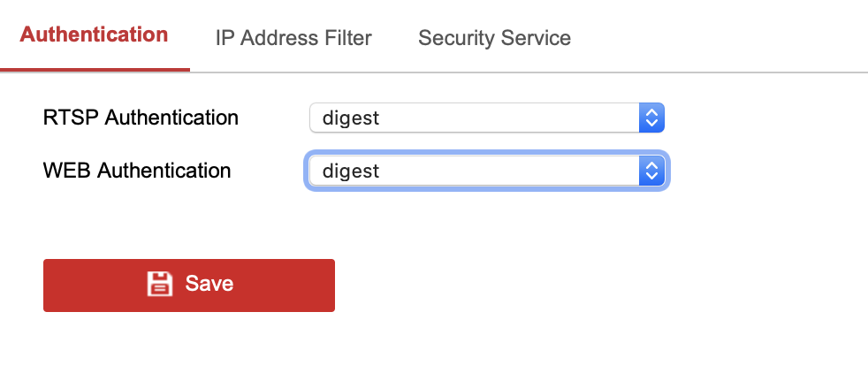Click empty middle of focused WEB Authentication box
Viewport: 868px width, 373px height.
click(504, 171)
